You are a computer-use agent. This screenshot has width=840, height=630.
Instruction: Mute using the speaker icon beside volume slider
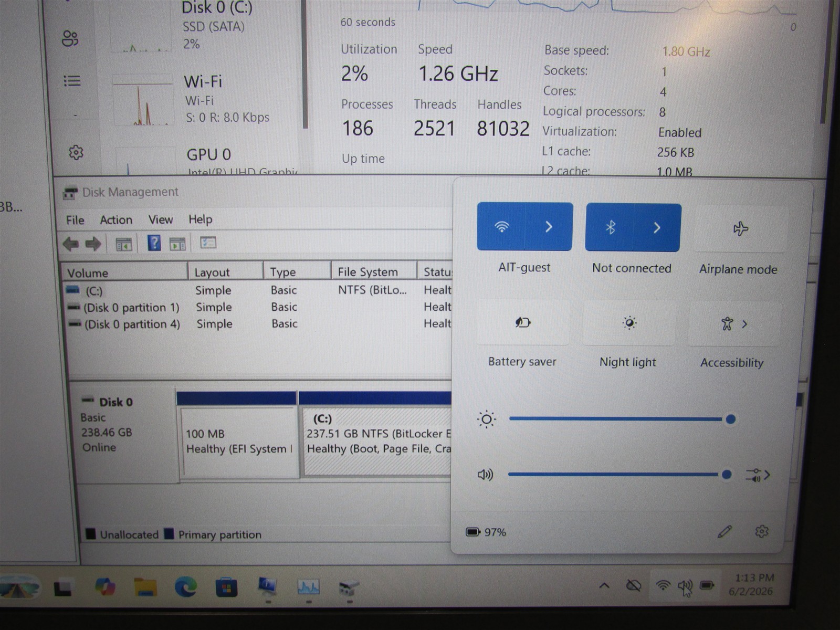coord(485,475)
